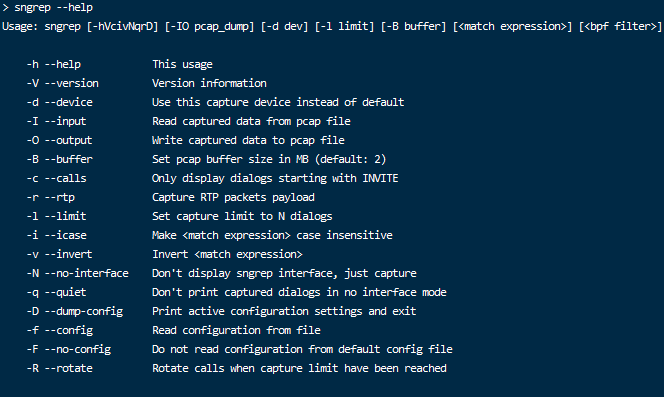The width and height of the screenshot is (664, 397).
Task: Select the '--rotate' option text
Action: coord(69,369)
